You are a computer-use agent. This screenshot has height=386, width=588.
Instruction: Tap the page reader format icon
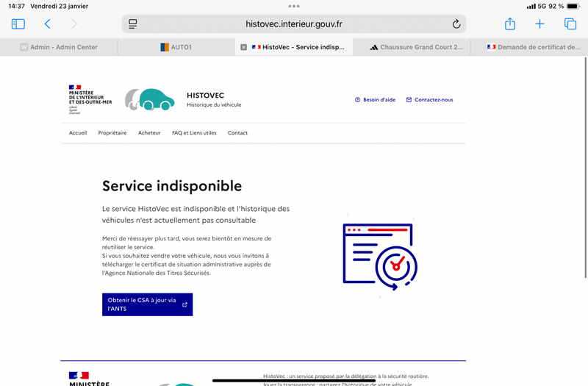[133, 24]
